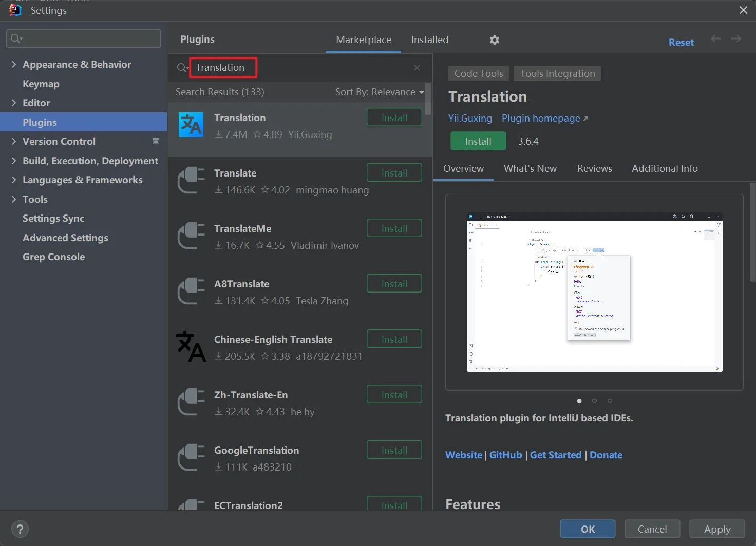Close the Settings dialog
This screenshot has width=756, height=546.
point(743,10)
